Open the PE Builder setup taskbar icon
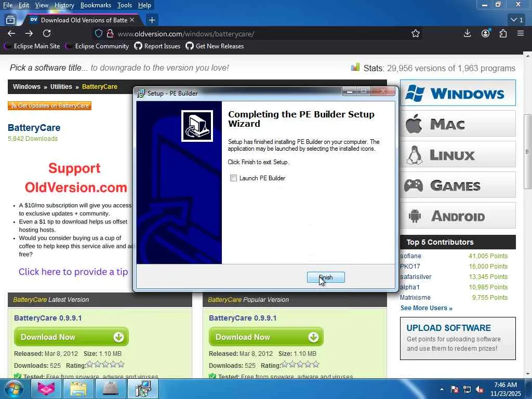This screenshot has width=532, height=399. point(143,389)
